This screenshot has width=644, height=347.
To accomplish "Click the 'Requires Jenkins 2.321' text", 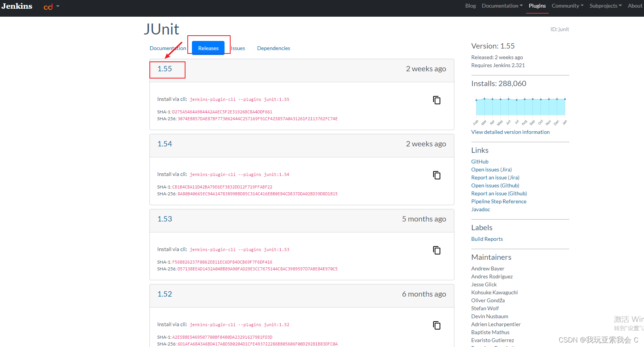I will coord(498,65).
